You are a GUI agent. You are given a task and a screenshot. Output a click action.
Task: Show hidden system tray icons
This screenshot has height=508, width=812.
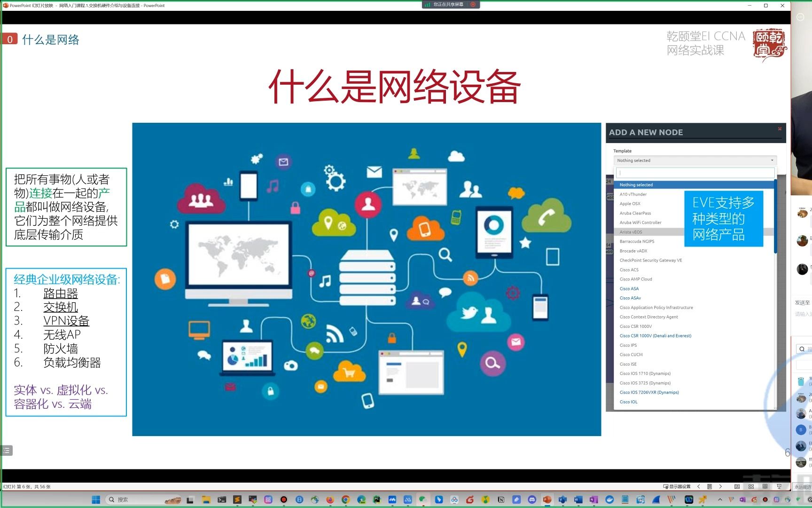pyautogui.click(x=720, y=500)
